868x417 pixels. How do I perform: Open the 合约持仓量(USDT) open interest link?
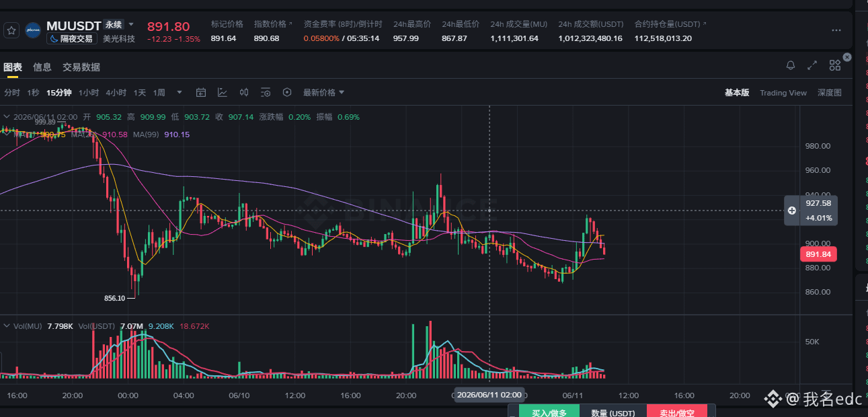tap(670, 24)
